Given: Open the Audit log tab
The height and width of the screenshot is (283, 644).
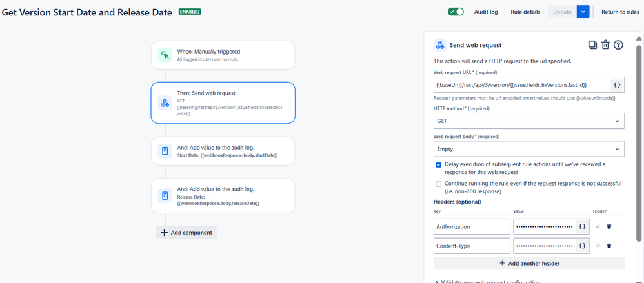Looking at the screenshot, I should [486, 12].
